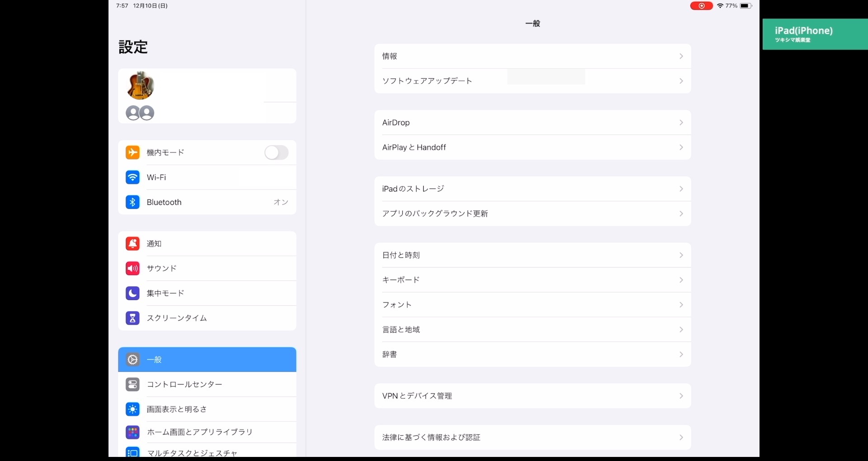Tap the Screen Time hourglass icon
The height and width of the screenshot is (461, 868).
pyautogui.click(x=132, y=318)
